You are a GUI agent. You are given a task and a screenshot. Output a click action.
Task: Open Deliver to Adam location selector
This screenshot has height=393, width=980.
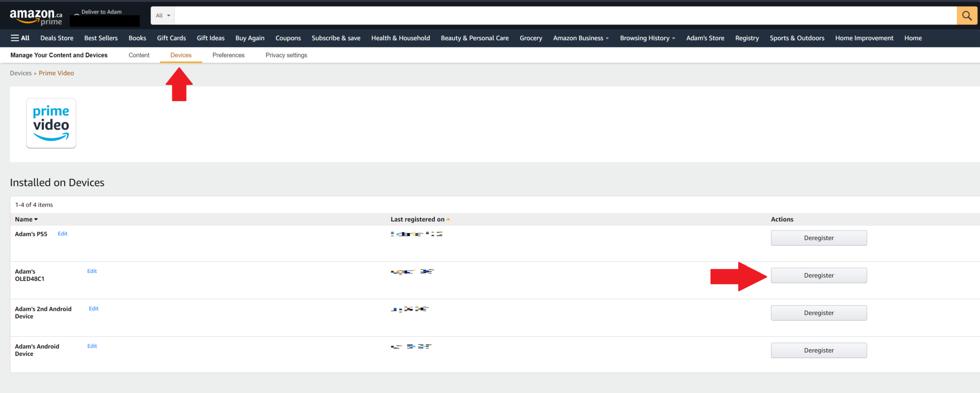(105, 17)
